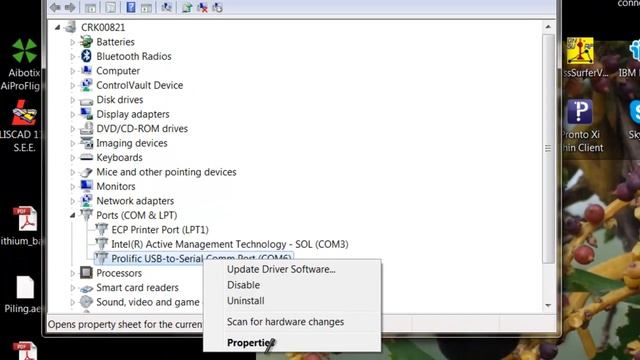This screenshot has width=640, height=360.
Task: Expand the Display adapters node
Action: point(73,114)
